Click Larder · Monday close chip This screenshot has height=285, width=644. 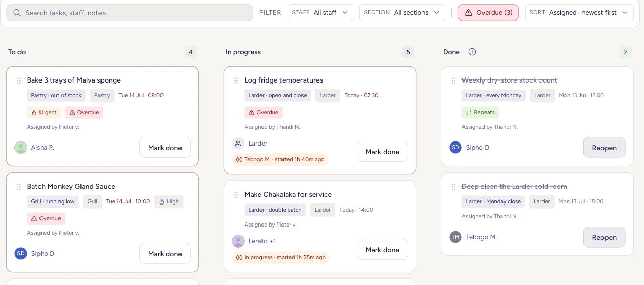coord(493,201)
